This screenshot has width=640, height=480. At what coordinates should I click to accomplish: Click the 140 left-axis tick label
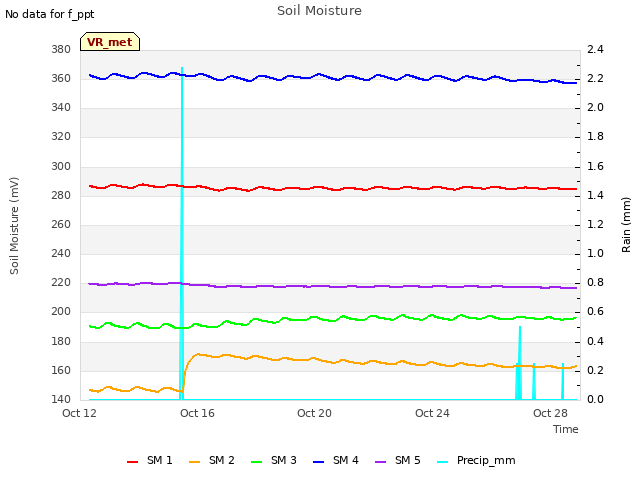pyautogui.click(x=61, y=399)
